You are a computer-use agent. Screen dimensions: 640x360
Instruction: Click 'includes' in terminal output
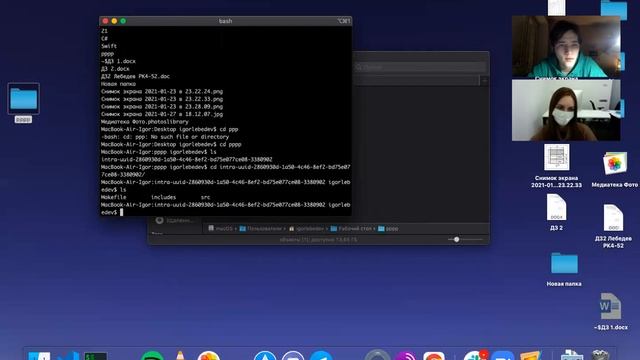(x=163, y=197)
